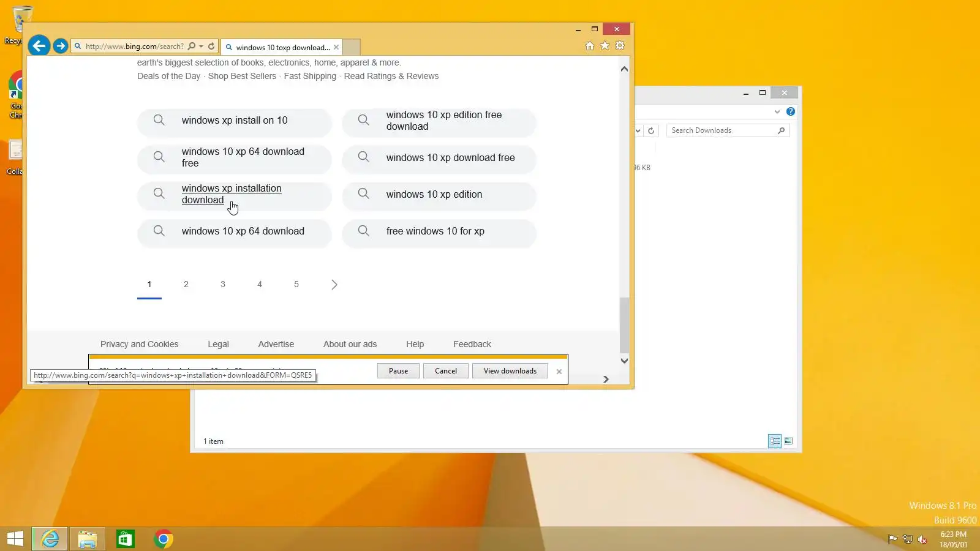Click the browser scrollbar up arrow
Image resolution: width=980 pixels, height=551 pixels.
(x=624, y=69)
